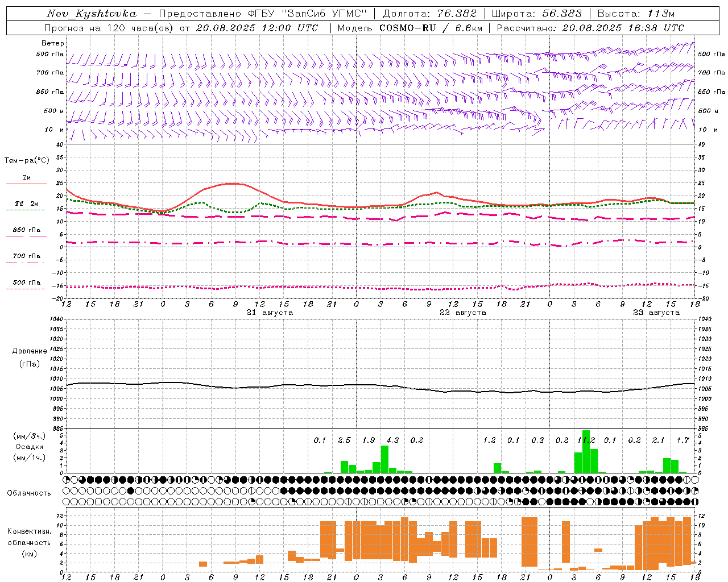Select calculation time "20.08.2025 16:38 UTC"
Image resolution: width=728 pixels, height=582 pixels.
click(x=623, y=28)
